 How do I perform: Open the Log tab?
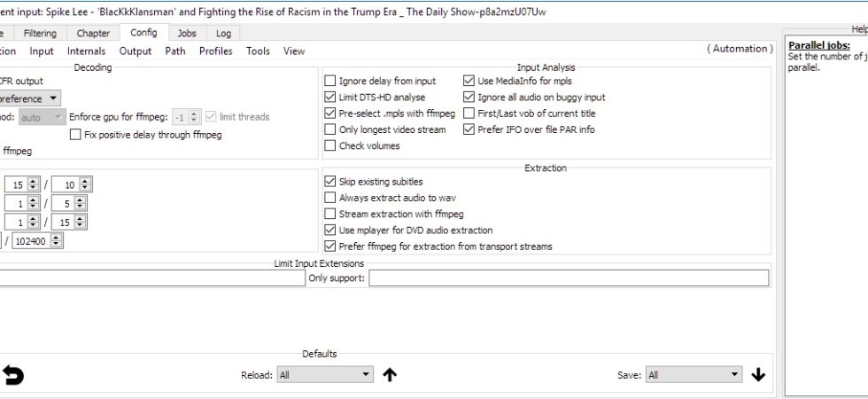coord(223,34)
